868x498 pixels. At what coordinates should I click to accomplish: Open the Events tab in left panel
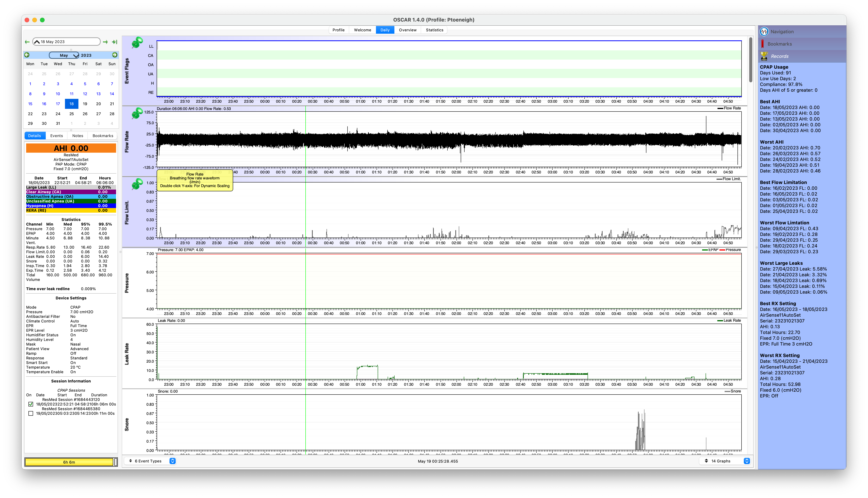click(56, 136)
